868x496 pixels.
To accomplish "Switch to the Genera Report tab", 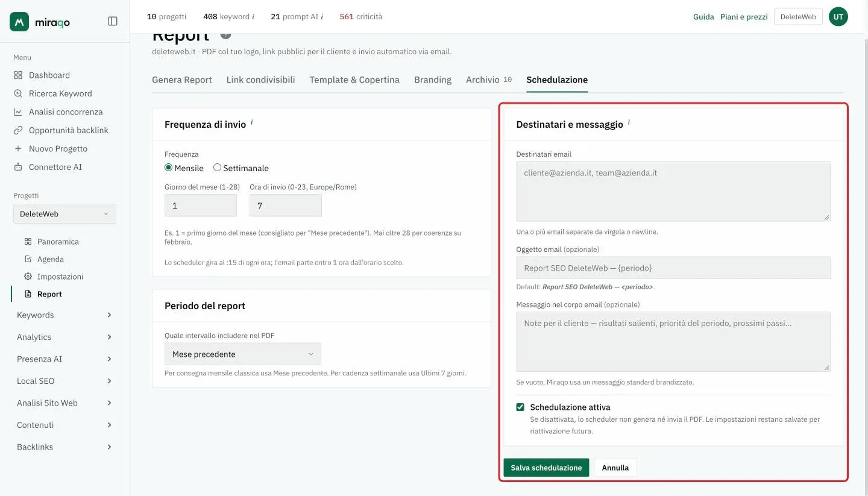I will click(182, 80).
